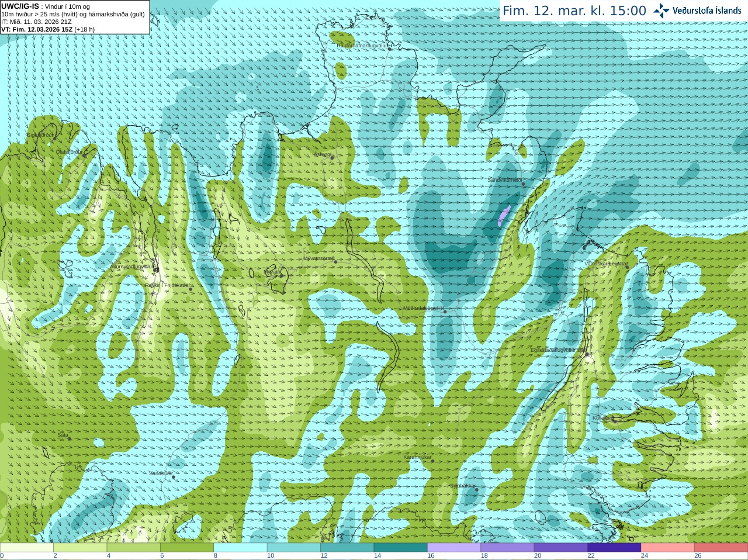The height and width of the screenshot is (560, 748).
Task: Click the 'VT: Fim. 12.03.2026 15Z' line
Action: point(37,29)
